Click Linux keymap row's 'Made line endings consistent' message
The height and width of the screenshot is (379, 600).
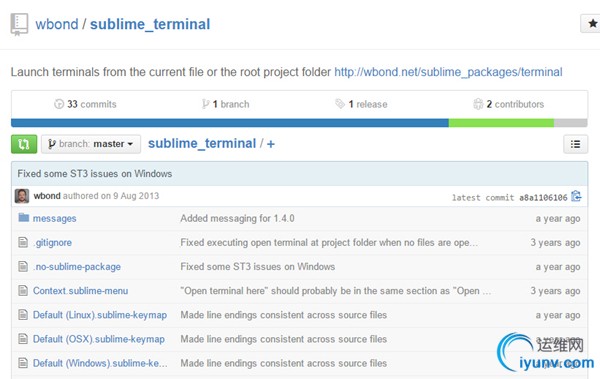284,315
